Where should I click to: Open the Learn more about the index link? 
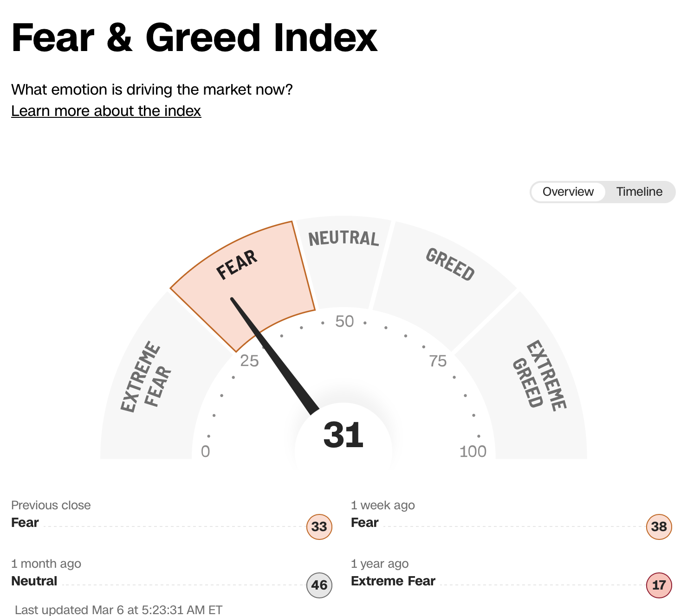106,111
